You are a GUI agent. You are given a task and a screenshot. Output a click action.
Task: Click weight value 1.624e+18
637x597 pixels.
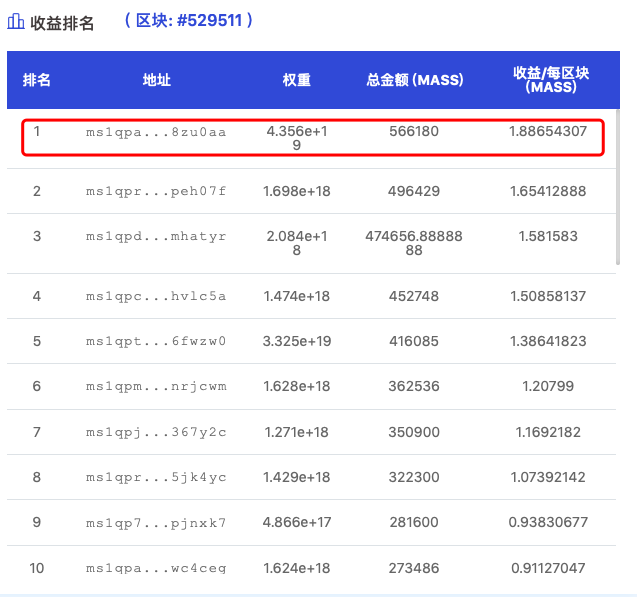[x=297, y=568]
